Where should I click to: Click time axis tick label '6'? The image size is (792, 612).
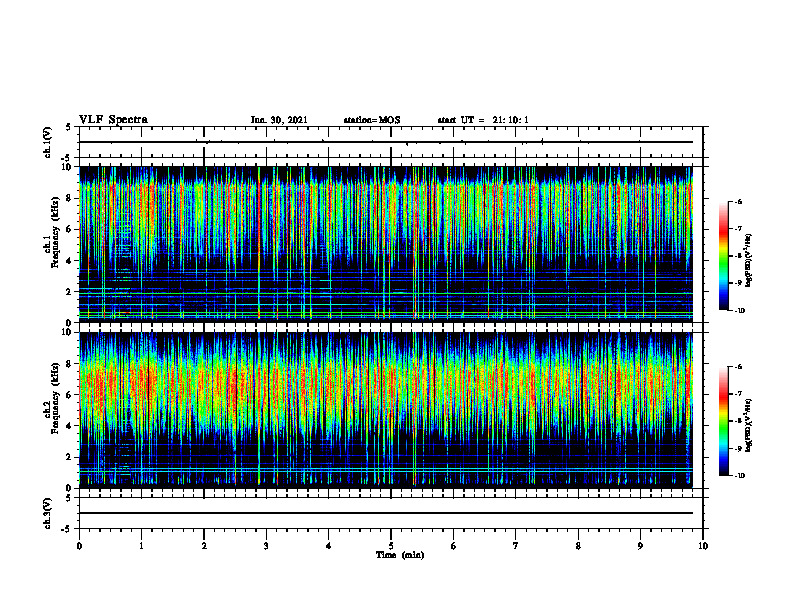coord(454,546)
